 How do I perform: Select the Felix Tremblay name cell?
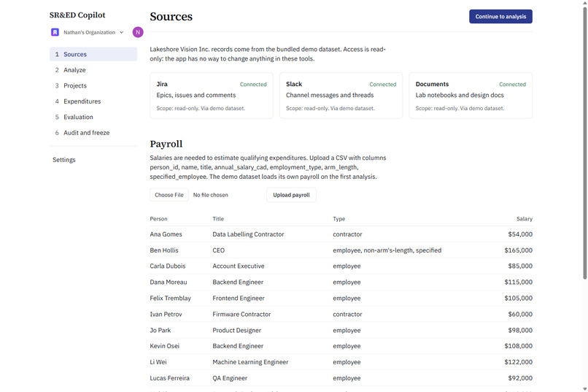click(170, 299)
